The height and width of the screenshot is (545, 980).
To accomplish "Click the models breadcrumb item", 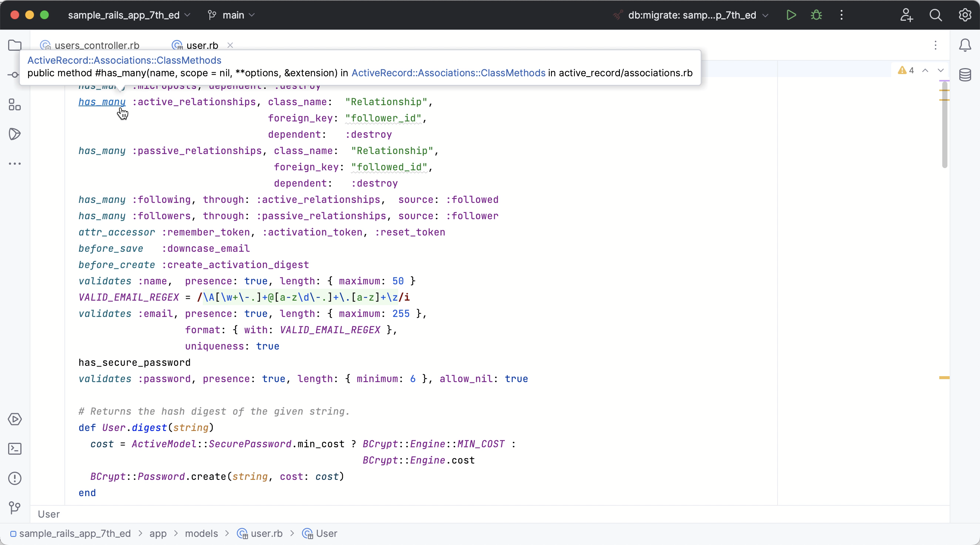I will pos(201,534).
